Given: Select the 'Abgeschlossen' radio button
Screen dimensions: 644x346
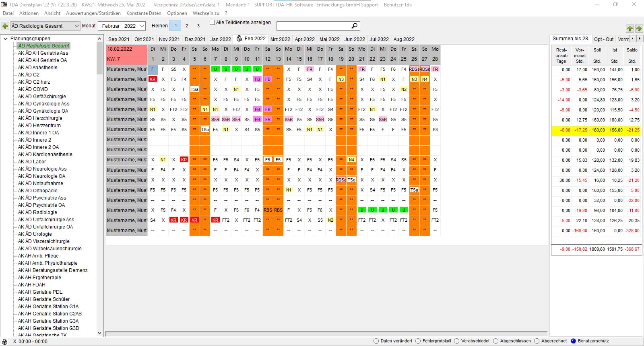Looking at the screenshot, I should click(496, 341).
